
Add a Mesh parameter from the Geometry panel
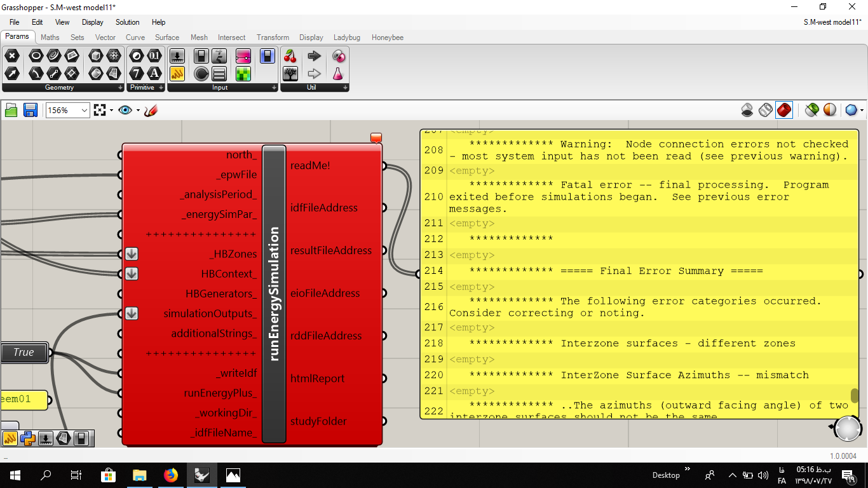114,56
